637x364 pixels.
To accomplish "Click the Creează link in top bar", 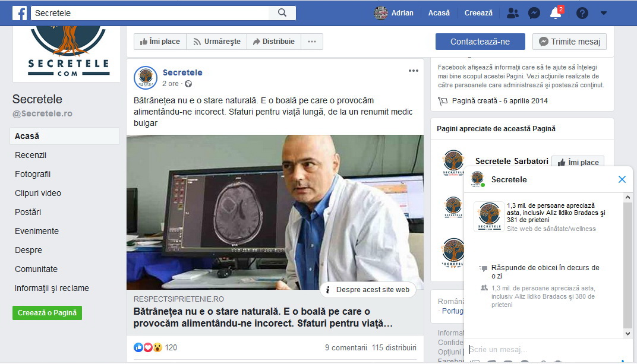I will (x=478, y=13).
